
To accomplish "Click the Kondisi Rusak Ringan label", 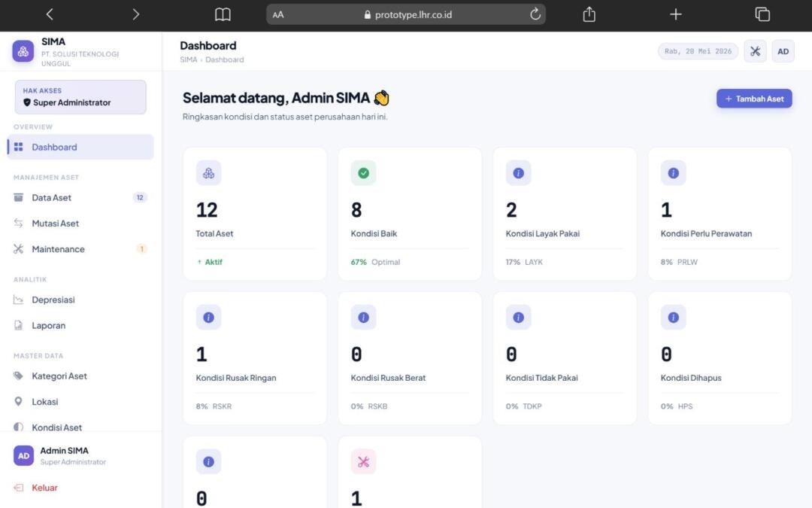I will click(x=236, y=378).
